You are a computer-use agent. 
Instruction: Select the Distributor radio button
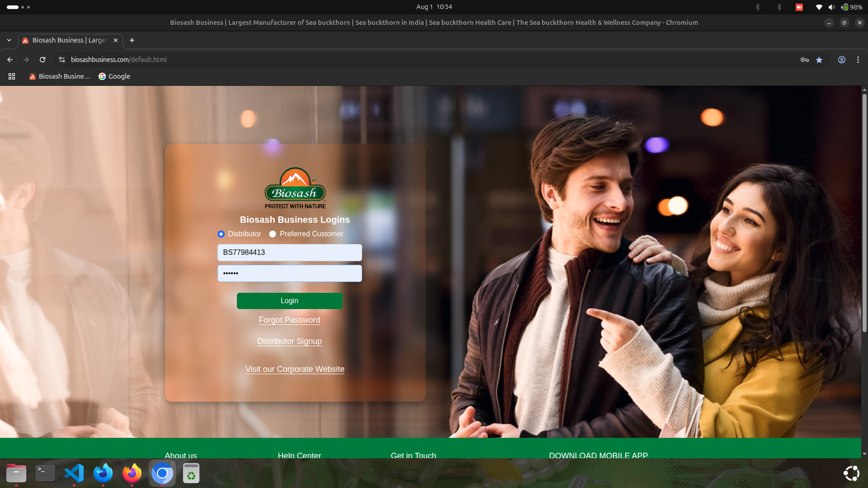tap(221, 234)
